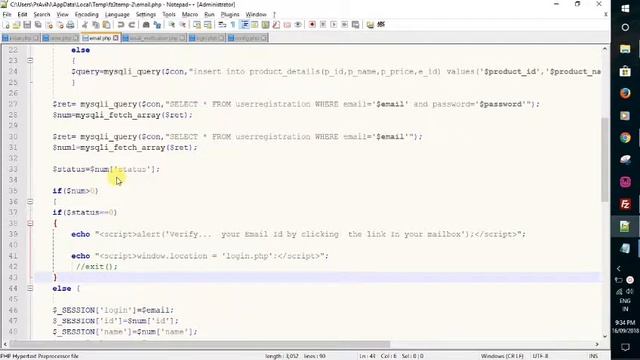
Task: Toggle synchronize vertical scrolling icon
Action: coord(197,25)
